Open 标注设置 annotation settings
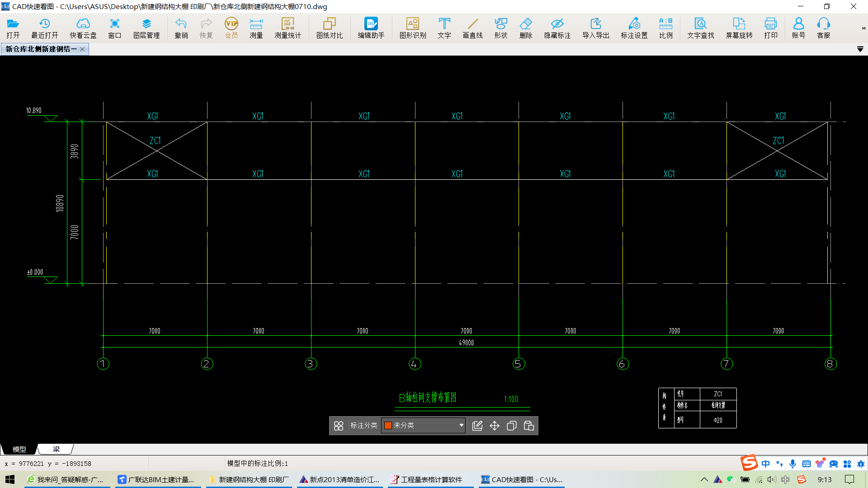 [634, 28]
